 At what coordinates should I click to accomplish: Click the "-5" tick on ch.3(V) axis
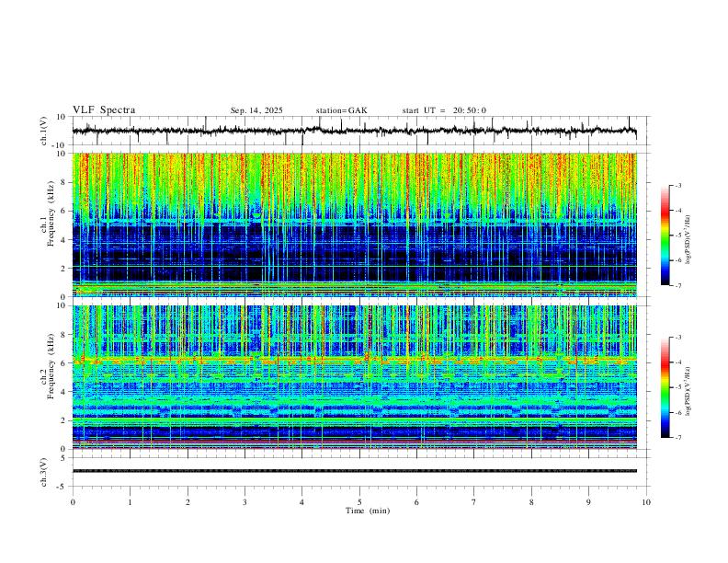(63, 487)
